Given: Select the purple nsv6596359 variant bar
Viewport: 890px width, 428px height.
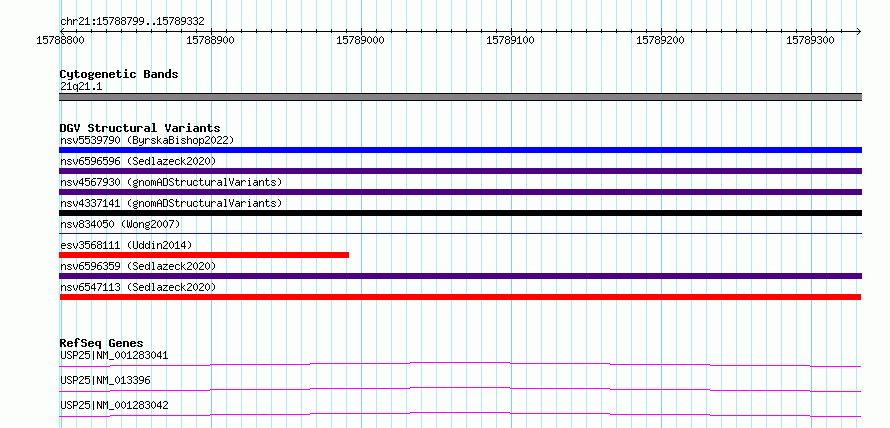Looking at the screenshot, I should (460, 276).
